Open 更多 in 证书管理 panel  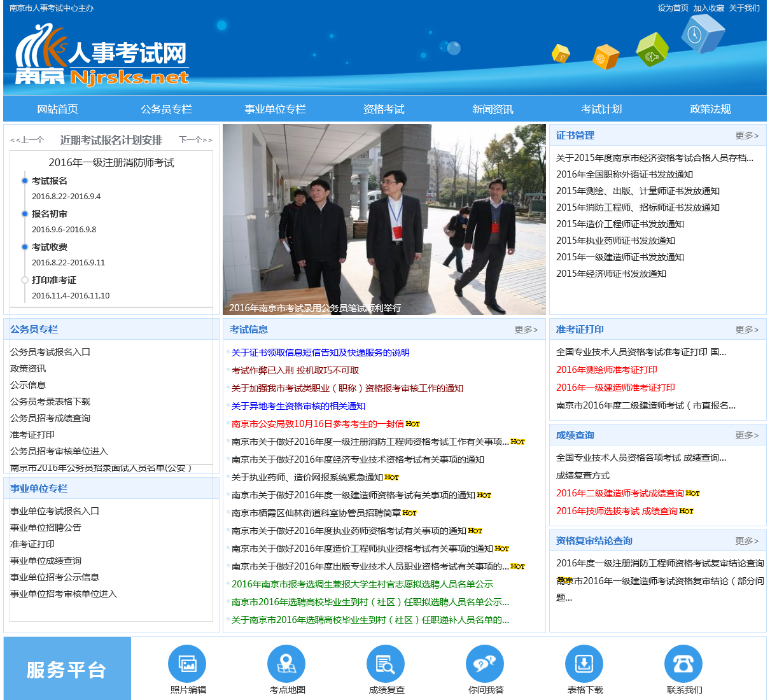point(747,136)
